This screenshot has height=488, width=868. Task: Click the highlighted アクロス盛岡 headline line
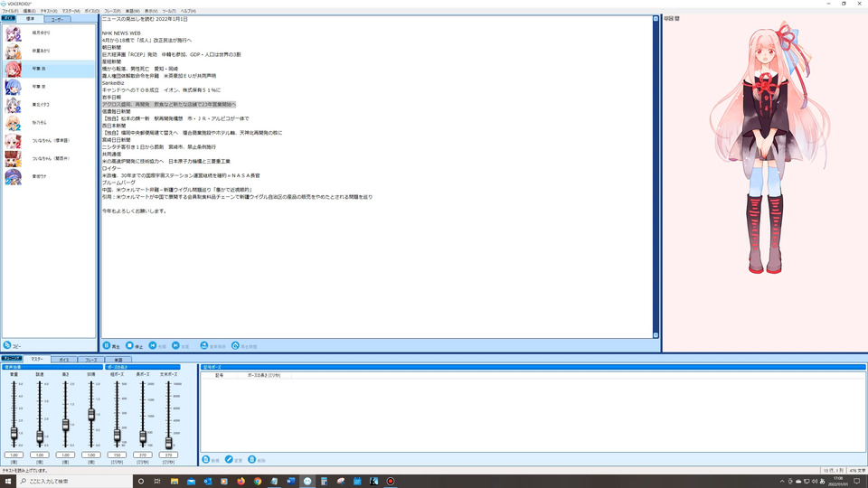click(169, 104)
